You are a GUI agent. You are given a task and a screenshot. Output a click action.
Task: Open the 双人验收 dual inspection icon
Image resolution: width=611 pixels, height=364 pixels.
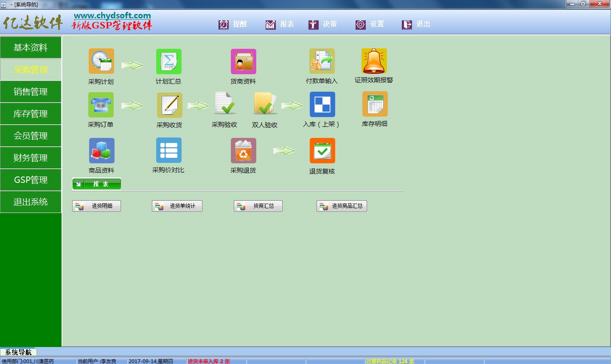pyautogui.click(x=265, y=104)
